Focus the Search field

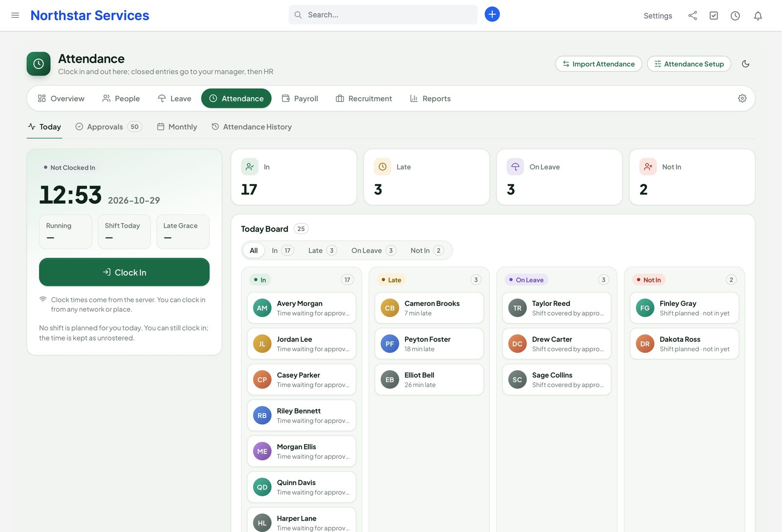383,15
